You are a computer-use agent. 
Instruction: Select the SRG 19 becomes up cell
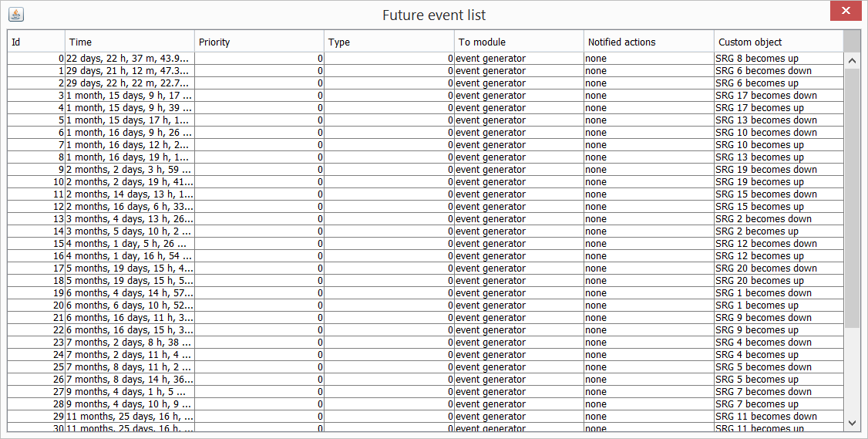tap(779, 182)
